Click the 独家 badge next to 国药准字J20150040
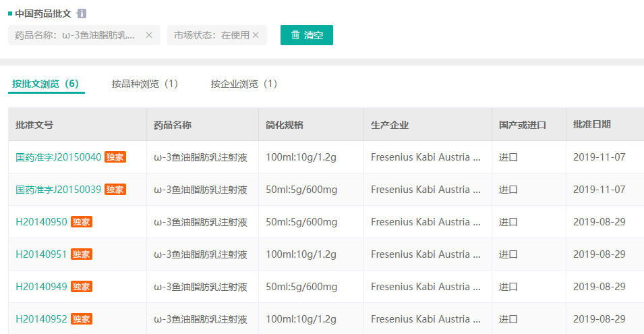This screenshot has height=334, width=644. 115,157
